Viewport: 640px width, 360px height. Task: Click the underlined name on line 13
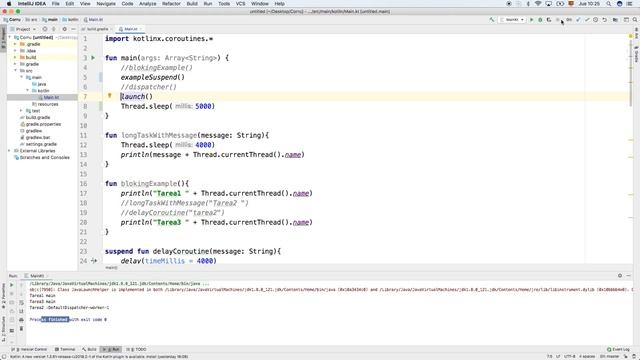point(293,155)
